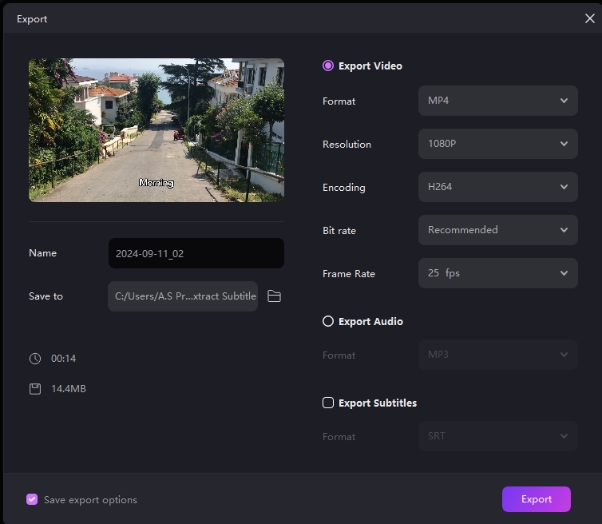602x524 pixels.
Task: Select the Export Video radio button
Action: click(x=328, y=66)
